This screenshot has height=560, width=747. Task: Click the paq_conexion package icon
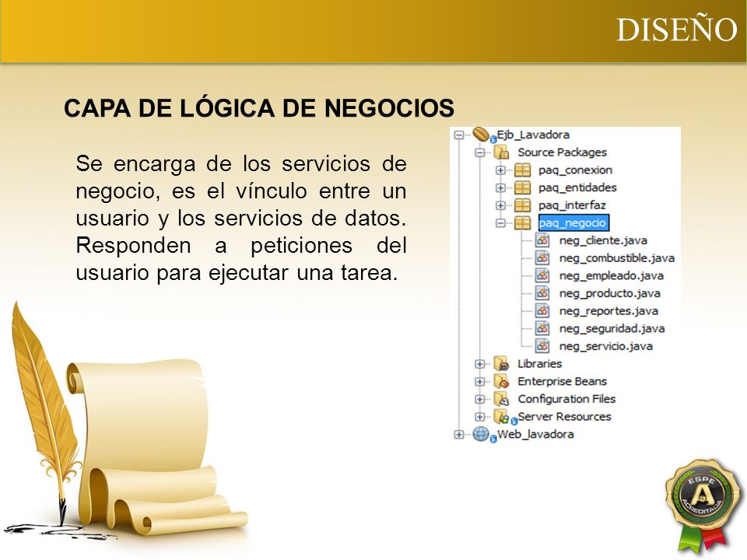pos(523,170)
